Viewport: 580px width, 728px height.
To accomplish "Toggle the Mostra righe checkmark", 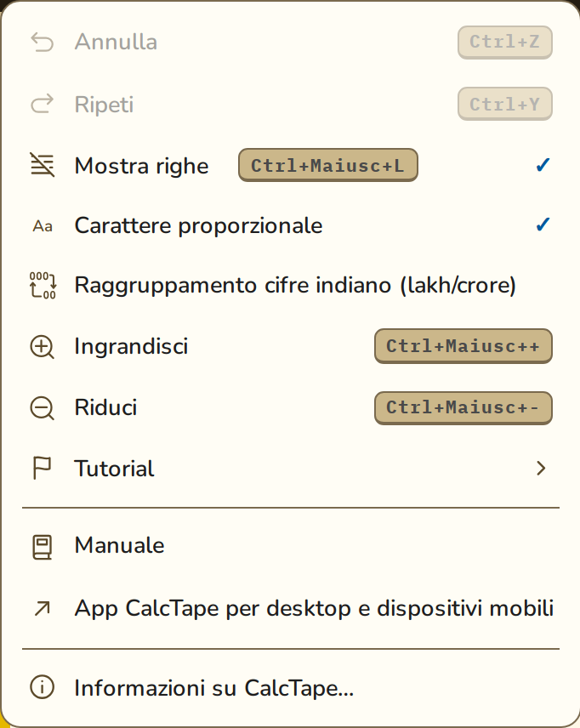I will 543,165.
